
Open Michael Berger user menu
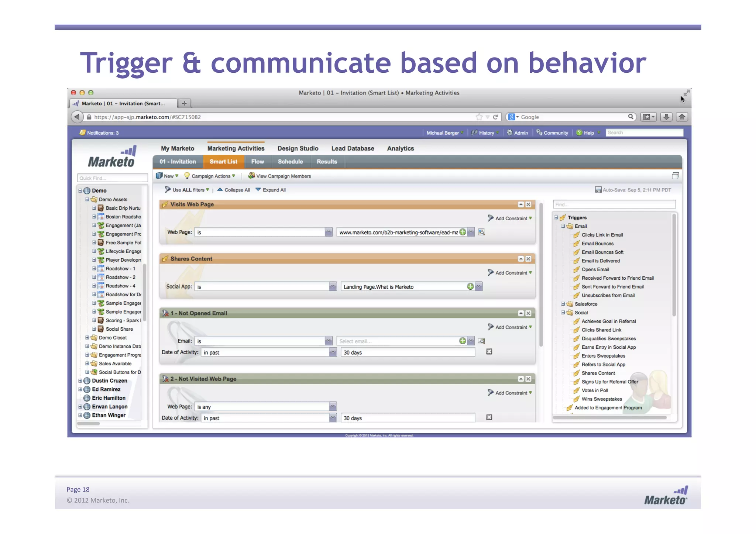(x=445, y=133)
